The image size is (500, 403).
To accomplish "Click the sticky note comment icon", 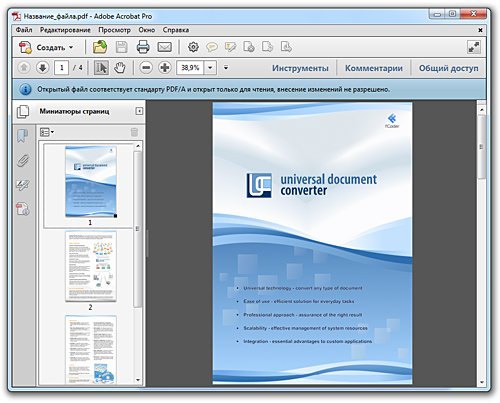I will click(x=212, y=47).
